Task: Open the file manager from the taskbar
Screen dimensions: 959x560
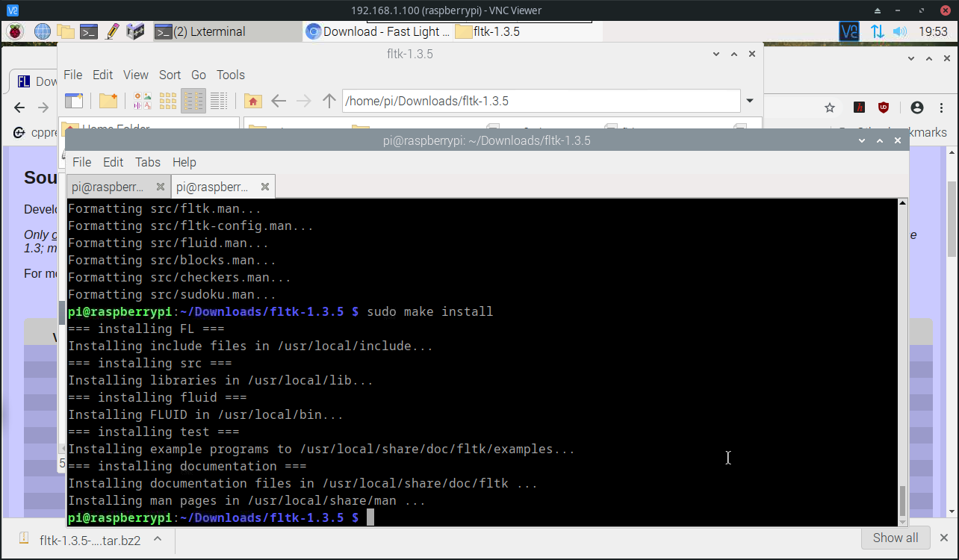Action: coord(66,31)
